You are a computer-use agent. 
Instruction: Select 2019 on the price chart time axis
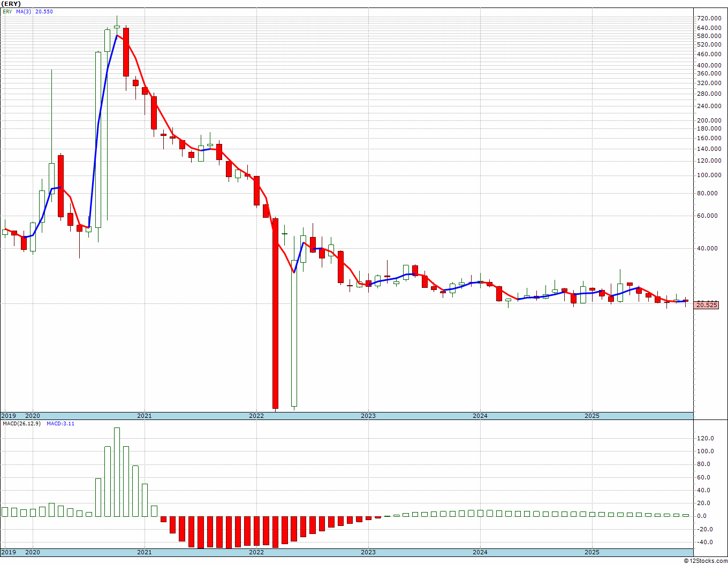(x=8, y=416)
